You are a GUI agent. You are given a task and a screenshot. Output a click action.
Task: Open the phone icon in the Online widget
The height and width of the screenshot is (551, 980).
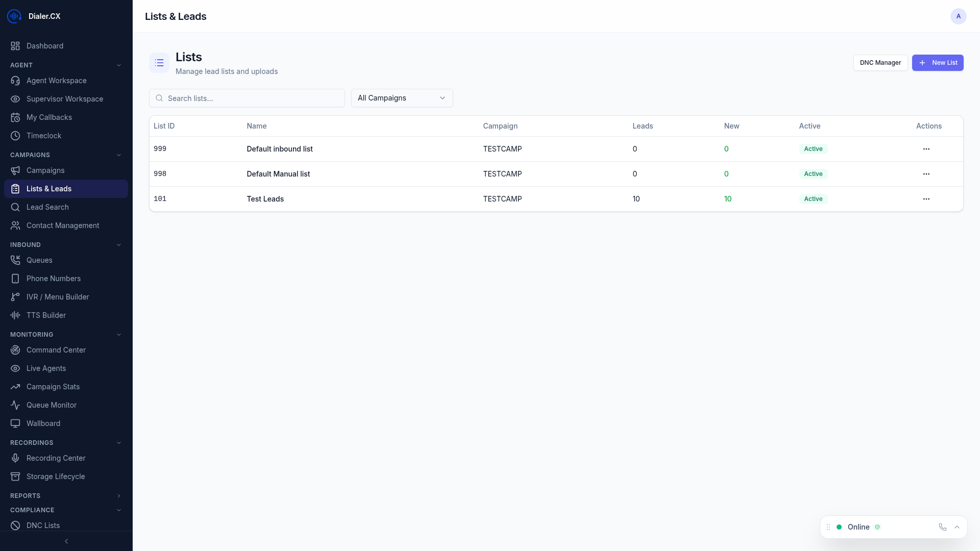(942, 527)
